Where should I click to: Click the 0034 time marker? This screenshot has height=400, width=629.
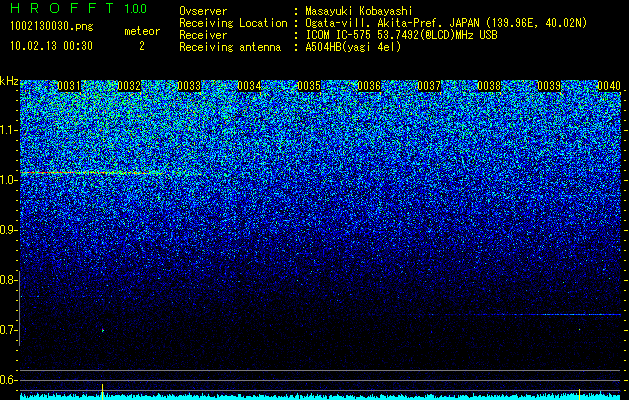coord(249,86)
